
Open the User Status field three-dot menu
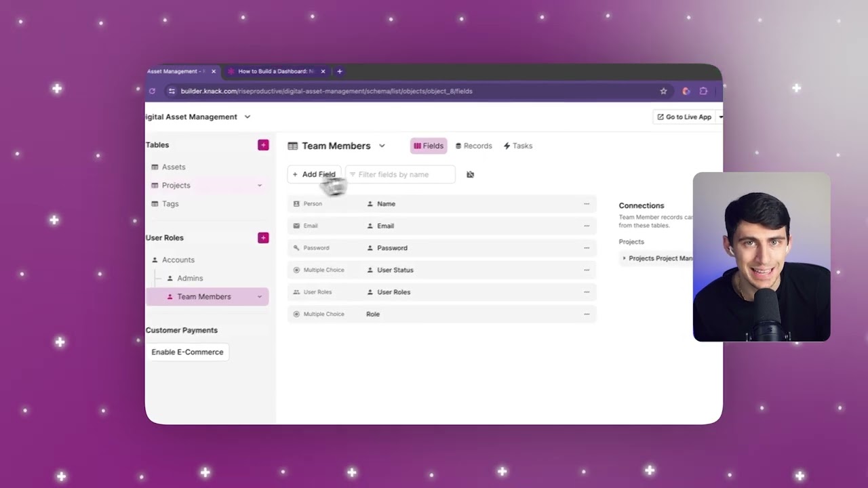pyautogui.click(x=587, y=270)
